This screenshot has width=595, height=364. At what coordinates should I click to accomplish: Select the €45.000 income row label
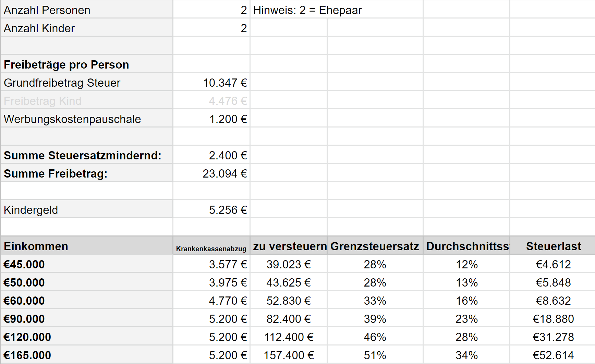point(87,264)
